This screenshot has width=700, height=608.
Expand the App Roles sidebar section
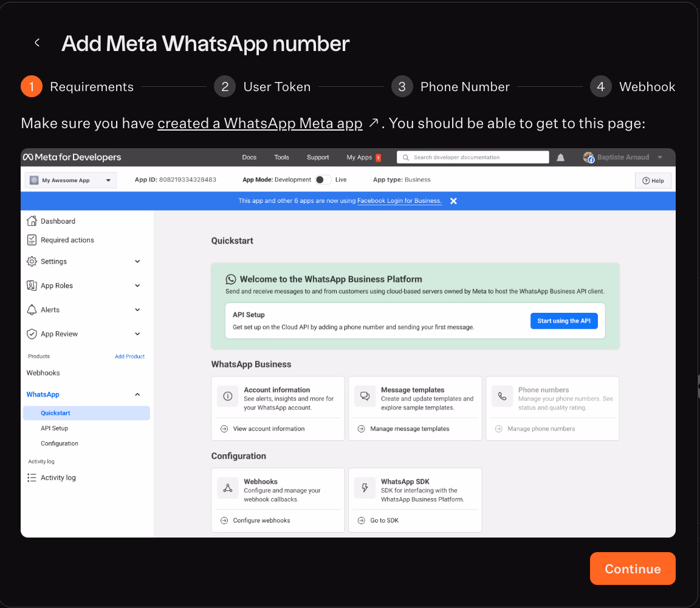point(137,285)
